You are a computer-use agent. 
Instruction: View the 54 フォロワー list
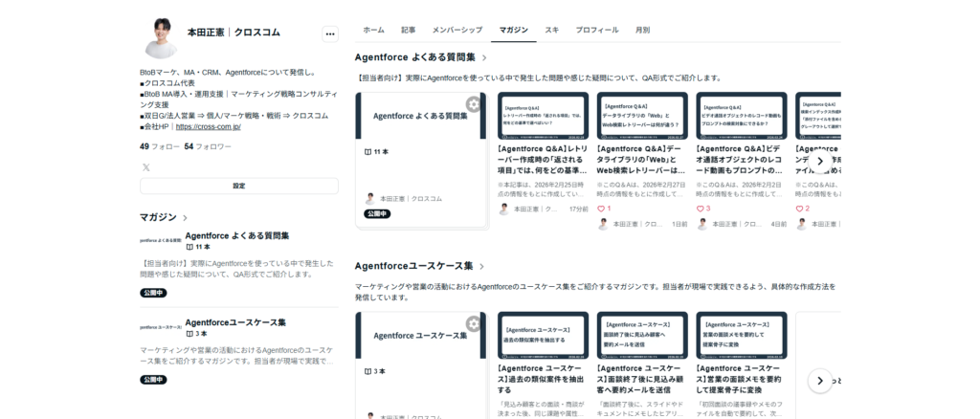(208, 146)
